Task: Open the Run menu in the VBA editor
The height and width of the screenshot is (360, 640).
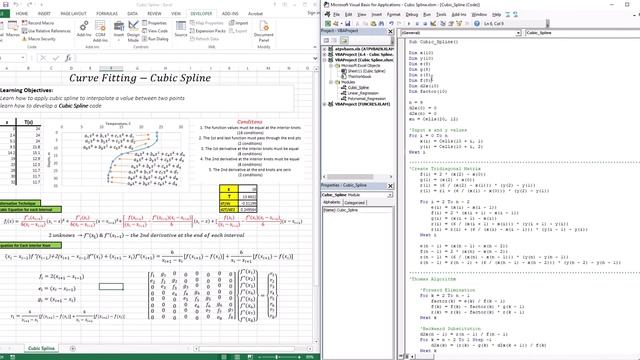Action: point(427,14)
